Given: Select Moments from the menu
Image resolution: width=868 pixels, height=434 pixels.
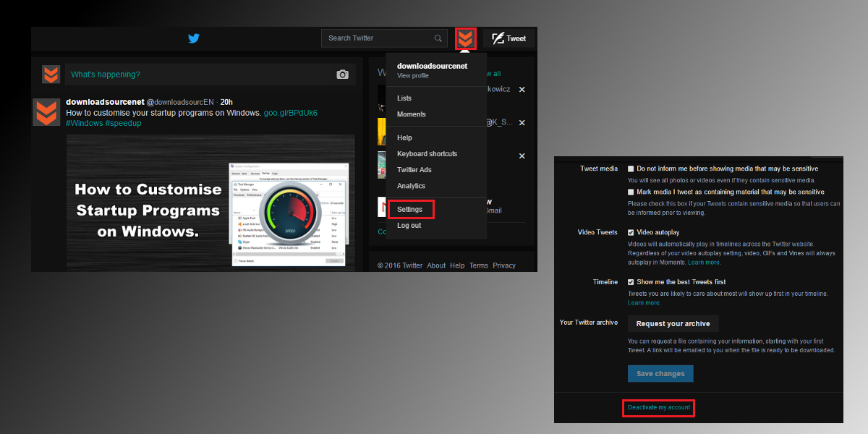Looking at the screenshot, I should point(412,114).
